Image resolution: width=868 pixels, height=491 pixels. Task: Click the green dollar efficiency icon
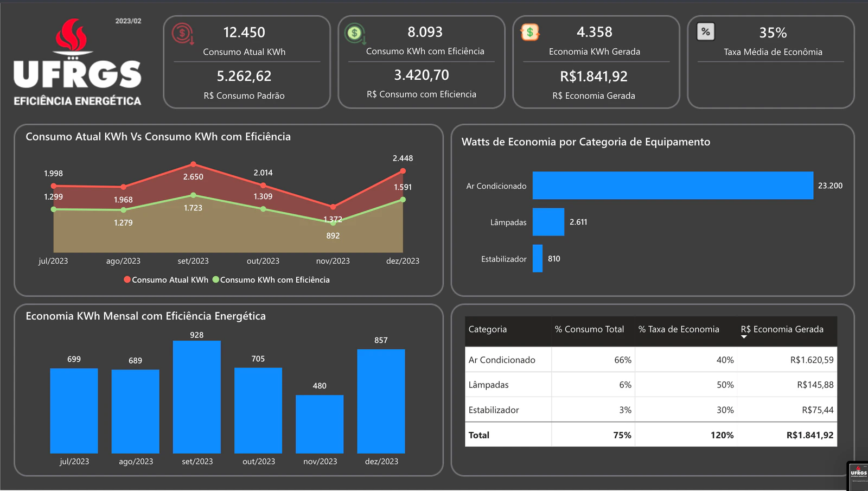tap(355, 34)
